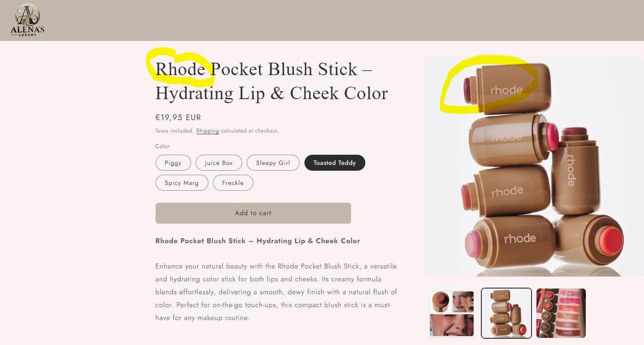Select the stacked blush sticks thumbnail
Image resolution: width=644 pixels, height=345 pixels.
click(x=506, y=313)
